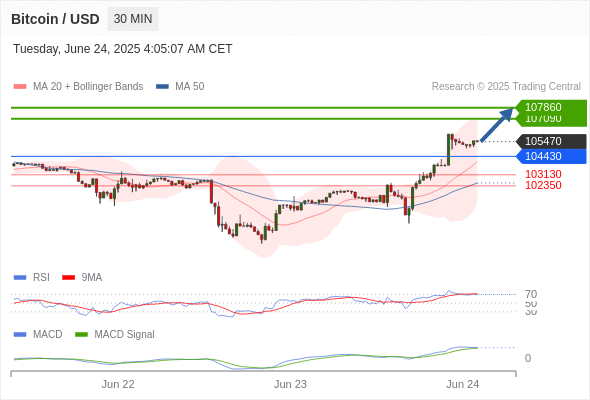
Task: Click the green MACD Signal legend swatch
Action: (81, 335)
